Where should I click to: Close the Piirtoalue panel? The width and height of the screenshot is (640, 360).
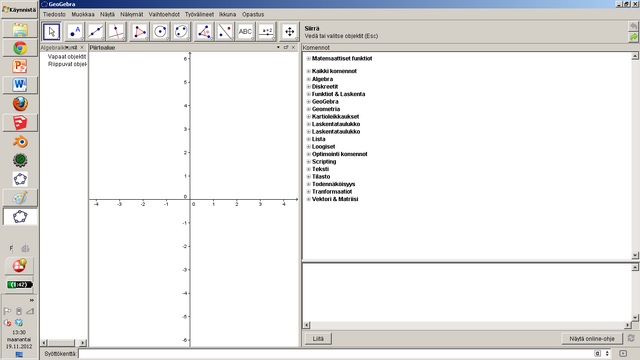pos(293,48)
